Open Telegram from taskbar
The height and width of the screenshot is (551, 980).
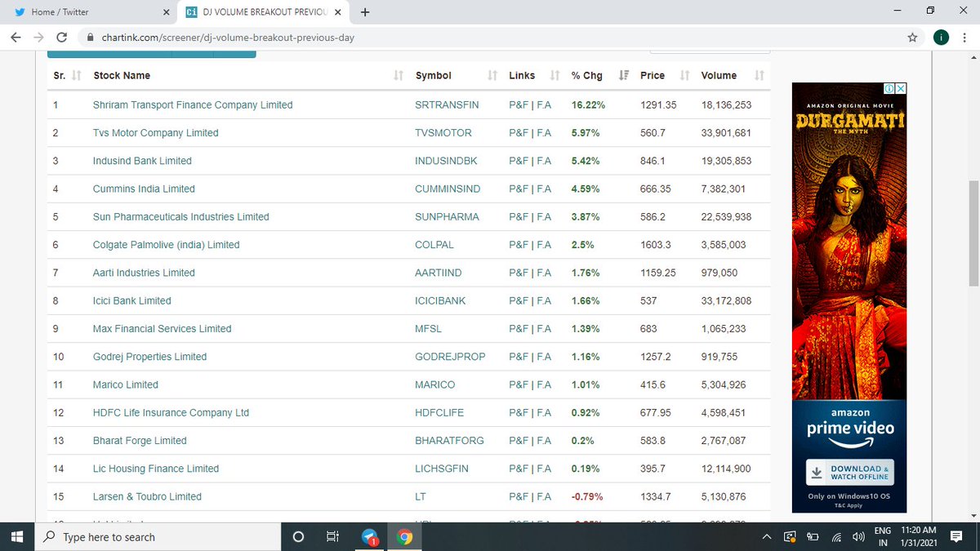pos(369,536)
